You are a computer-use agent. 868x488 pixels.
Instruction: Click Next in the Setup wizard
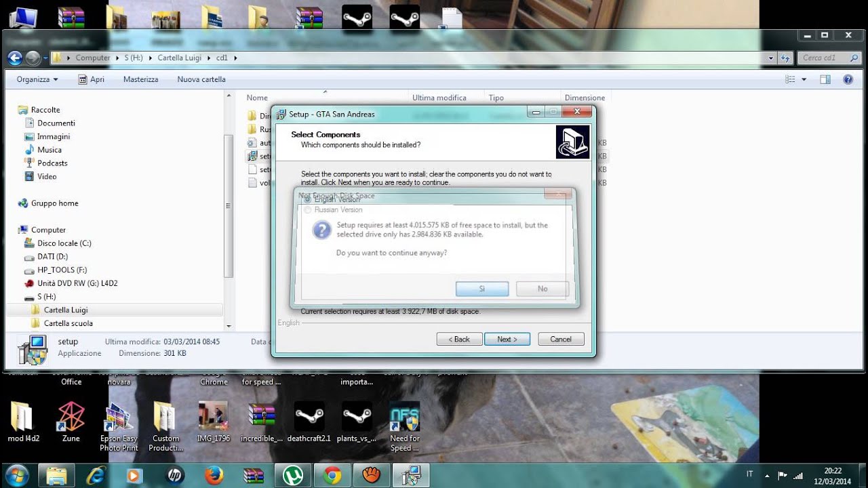pos(507,339)
